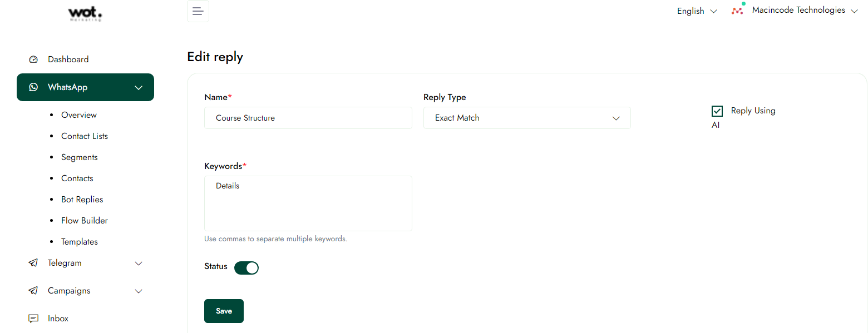This screenshot has width=868, height=333.
Task: Click the Telegram paper plane icon
Action: (x=33, y=263)
